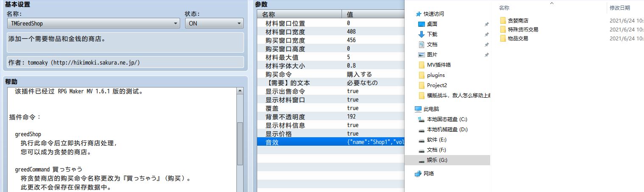Open the plugin name dropdown TMGreedShop
Viewport: 644px width, 192px height.
click(x=94, y=24)
